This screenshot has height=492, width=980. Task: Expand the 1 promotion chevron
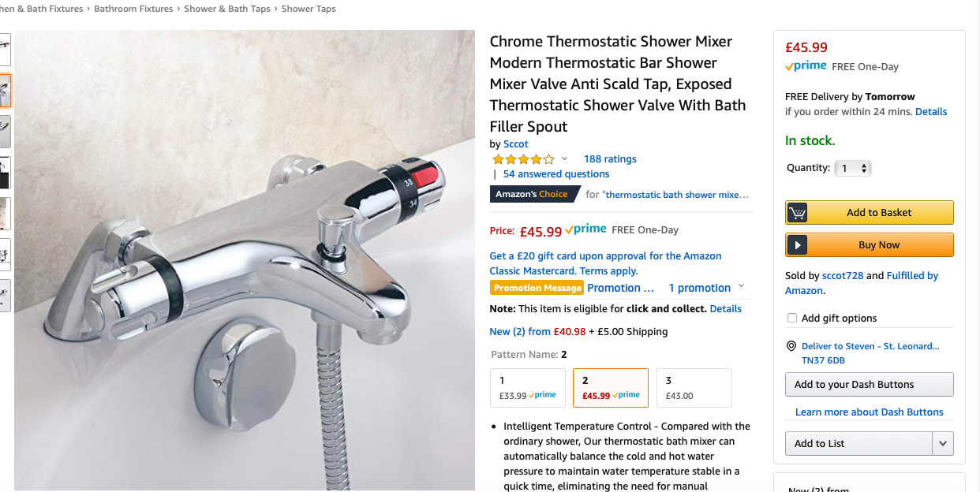[x=741, y=286]
